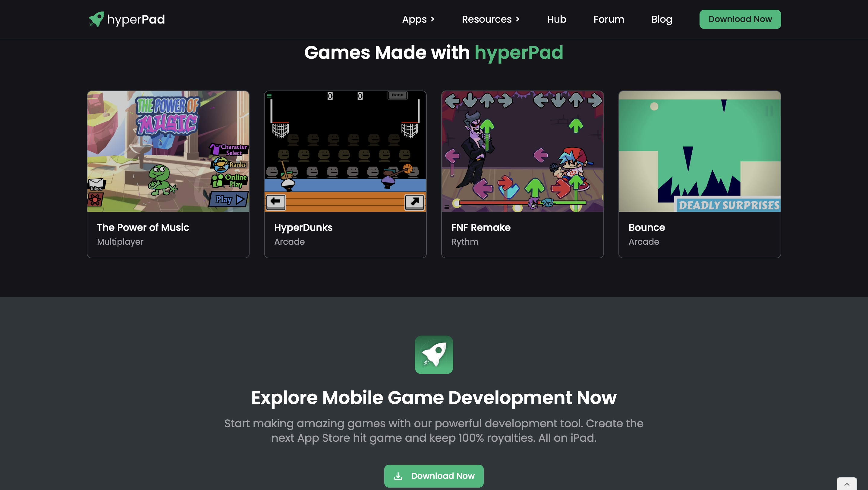The height and width of the screenshot is (490, 868).
Task: Open the FNF Remake game thumbnail
Action: [522, 151]
